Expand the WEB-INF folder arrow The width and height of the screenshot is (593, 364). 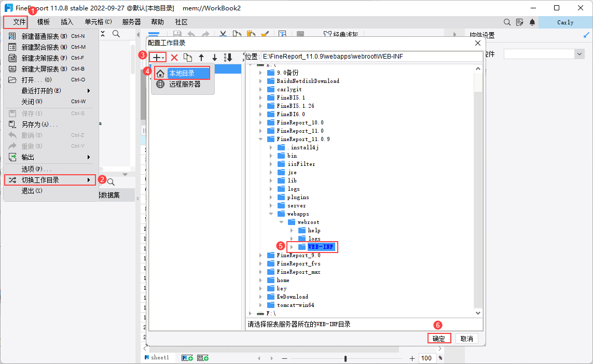click(292, 247)
